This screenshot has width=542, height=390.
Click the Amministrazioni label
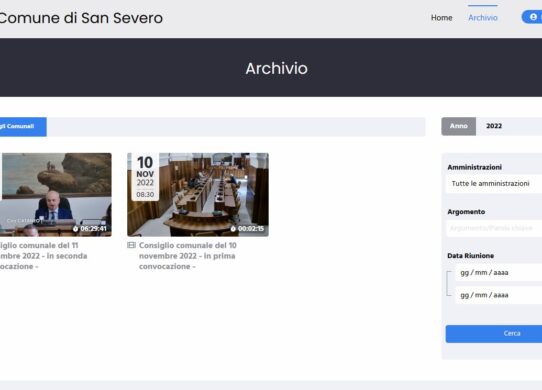474,167
